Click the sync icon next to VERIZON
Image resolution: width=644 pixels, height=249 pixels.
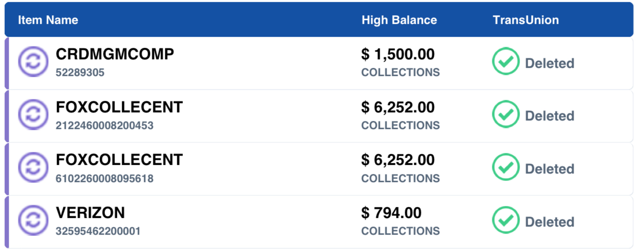33,221
